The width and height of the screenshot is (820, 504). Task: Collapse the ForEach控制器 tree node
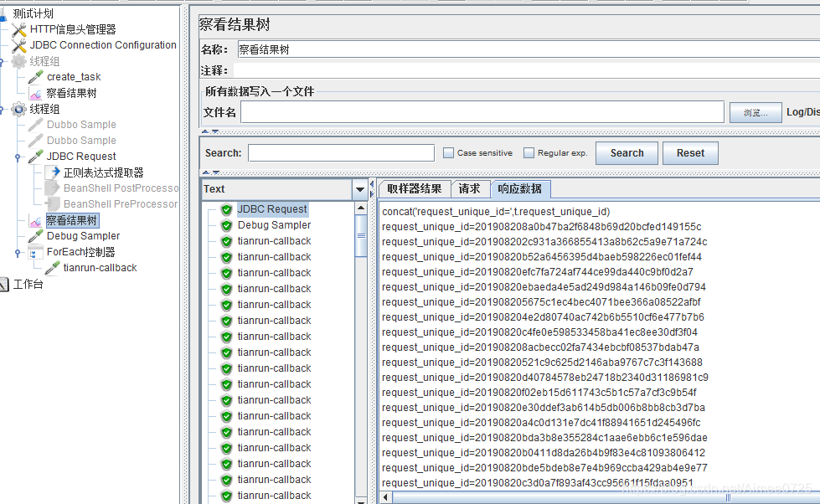click(x=18, y=253)
